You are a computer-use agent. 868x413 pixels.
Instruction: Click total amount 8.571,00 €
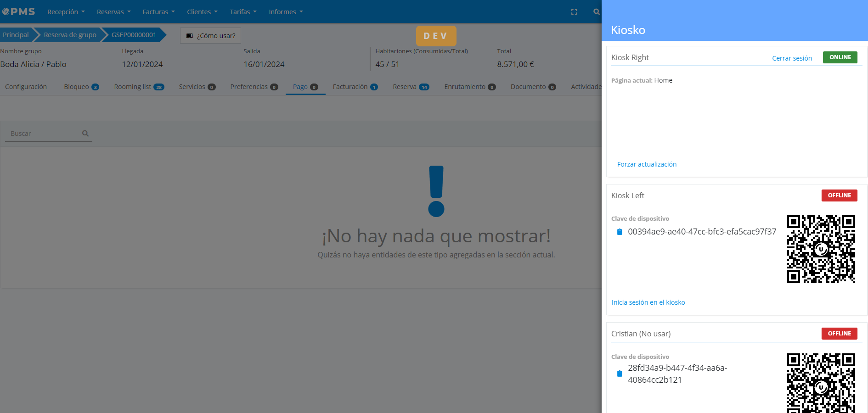[515, 64]
